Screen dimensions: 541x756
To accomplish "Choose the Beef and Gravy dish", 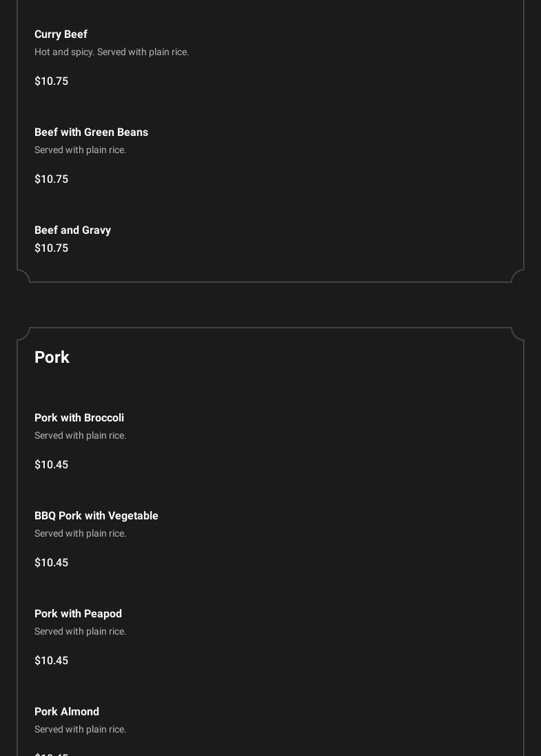I will [72, 230].
